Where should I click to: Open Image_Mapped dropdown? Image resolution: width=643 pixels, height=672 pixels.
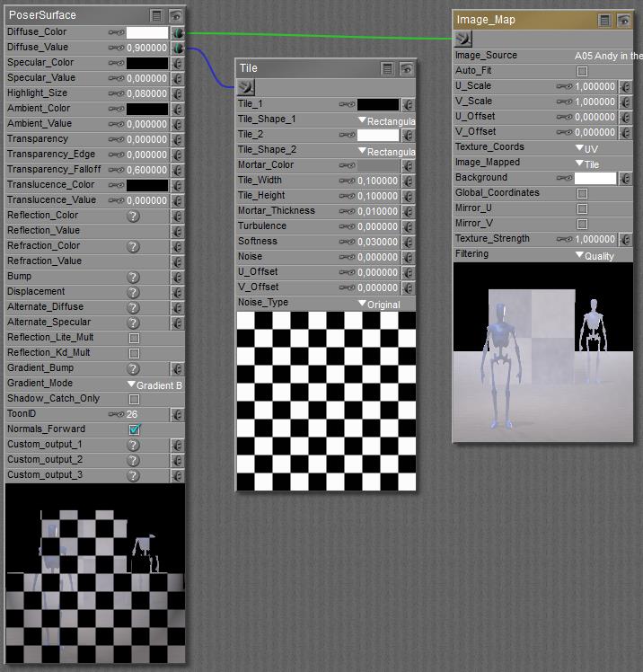click(x=587, y=164)
